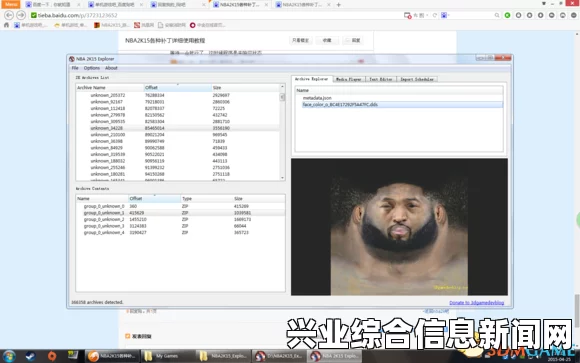Click the browser page vertical scrollbar thumb
The height and width of the screenshot is (363, 580).
[x=577, y=311]
